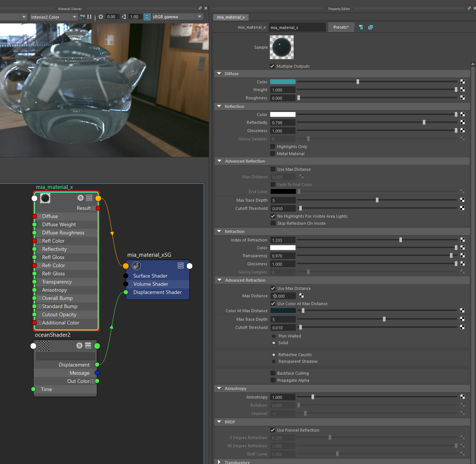Collapse the Refraction section
Screen dimensions: 476x464
[219, 231]
